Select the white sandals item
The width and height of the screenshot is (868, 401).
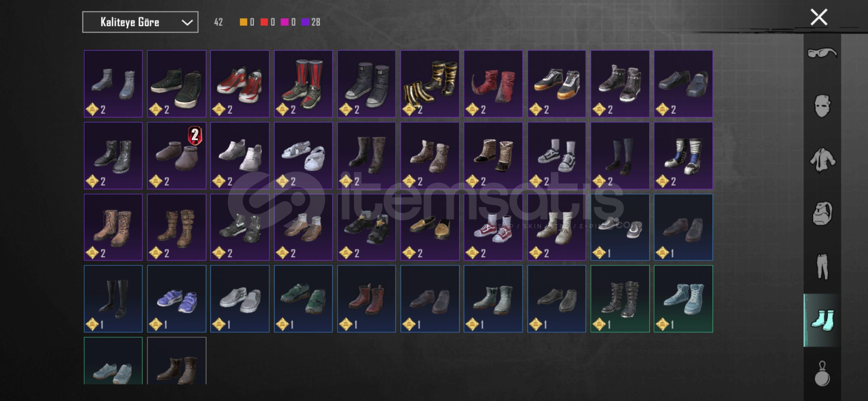point(303,156)
